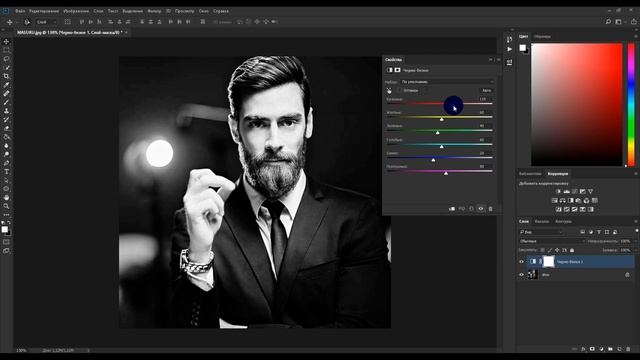The height and width of the screenshot is (360, 640).
Task: Toggle lock position in Layers panel
Action: 557,250
